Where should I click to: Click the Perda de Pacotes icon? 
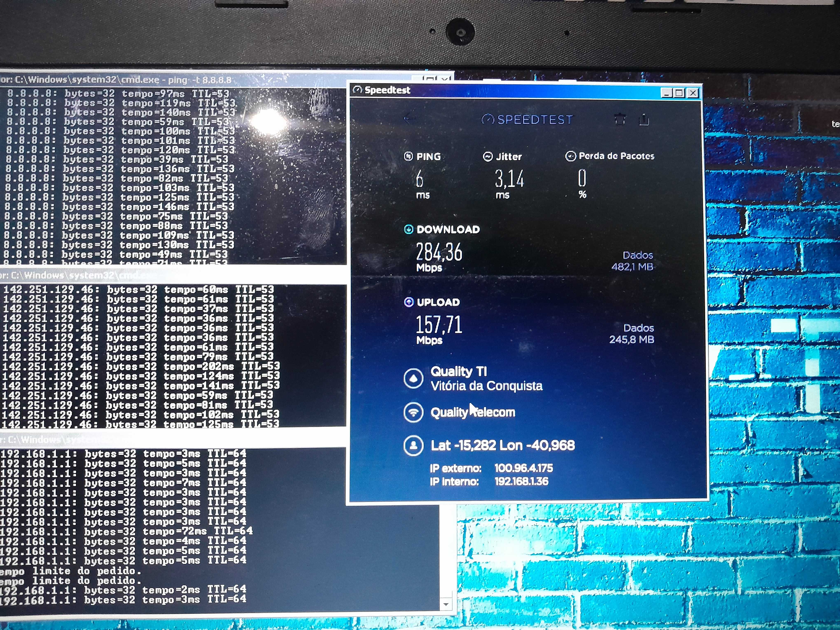pos(570,156)
